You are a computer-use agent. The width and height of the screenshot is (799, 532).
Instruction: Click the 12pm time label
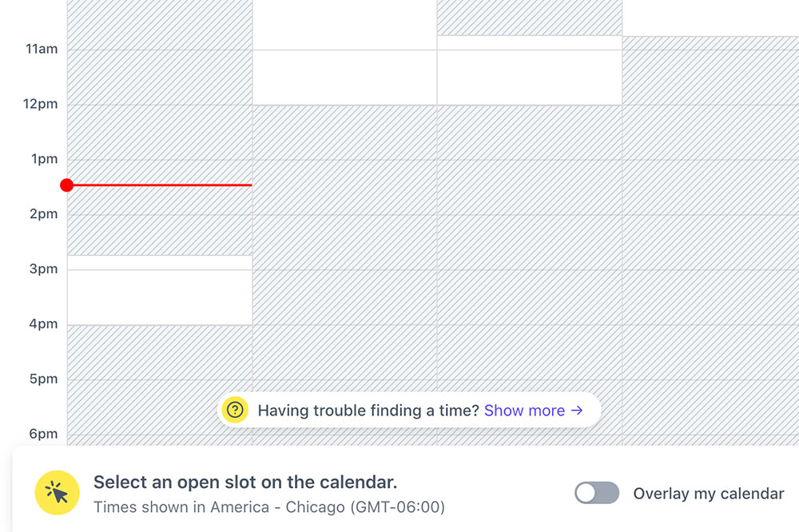tap(42, 104)
